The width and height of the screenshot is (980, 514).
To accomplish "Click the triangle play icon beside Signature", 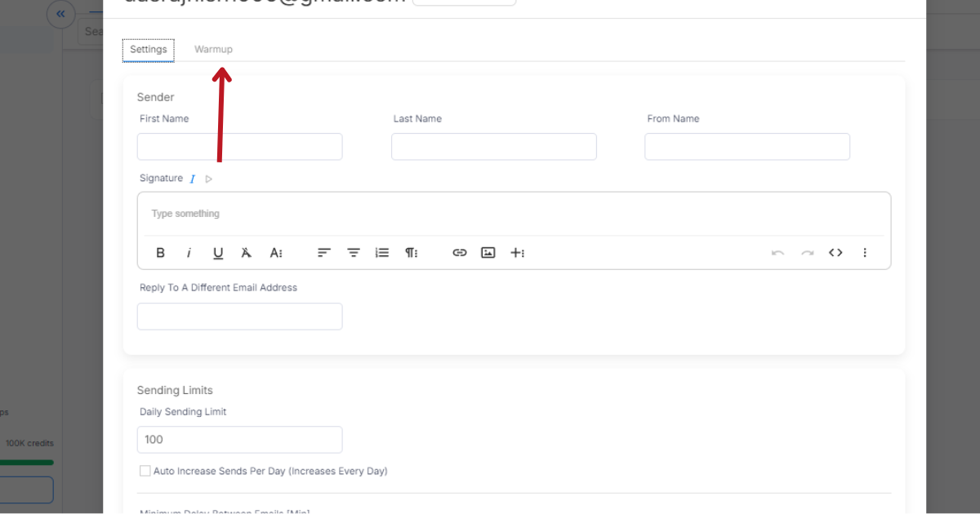I will click(209, 179).
